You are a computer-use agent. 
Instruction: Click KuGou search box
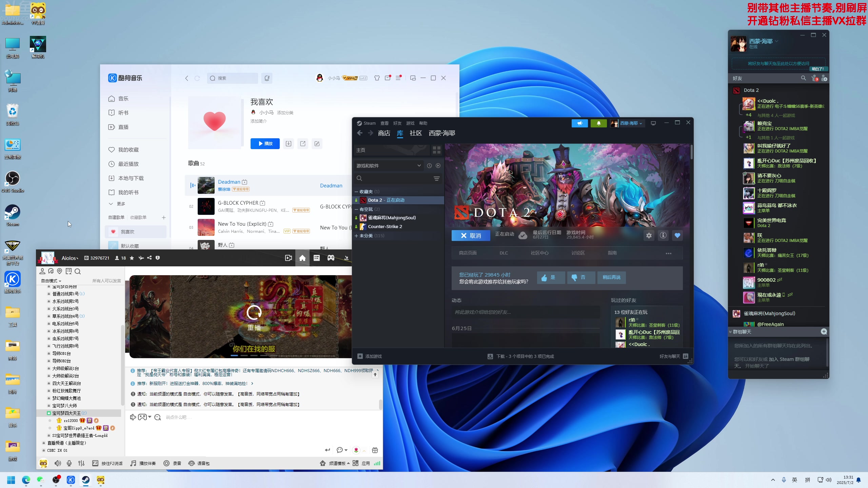tap(233, 78)
